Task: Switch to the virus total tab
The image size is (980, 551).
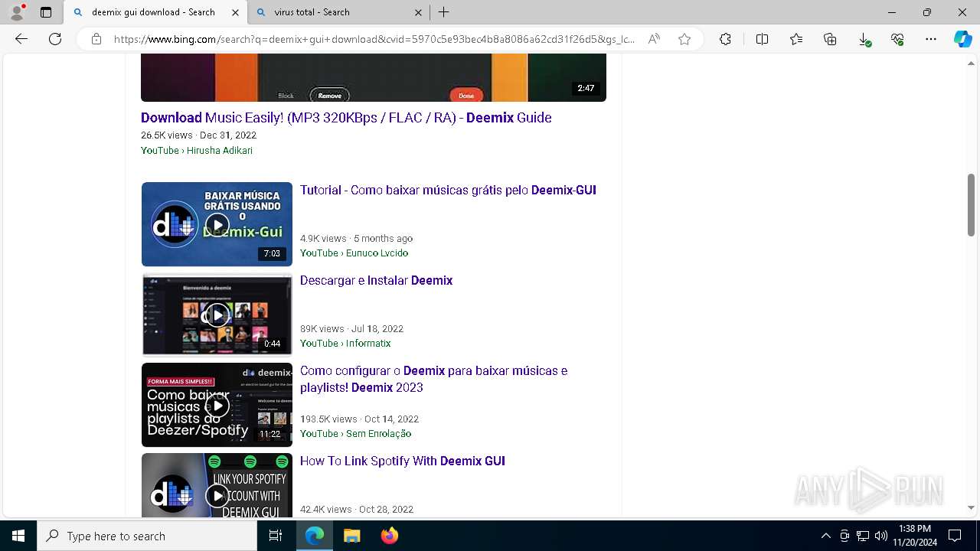Action: coord(338,12)
